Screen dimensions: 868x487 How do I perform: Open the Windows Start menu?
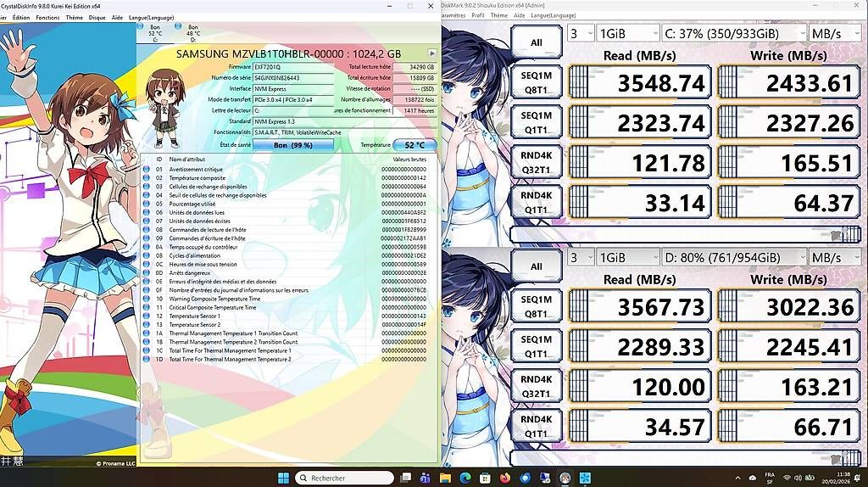click(283, 478)
